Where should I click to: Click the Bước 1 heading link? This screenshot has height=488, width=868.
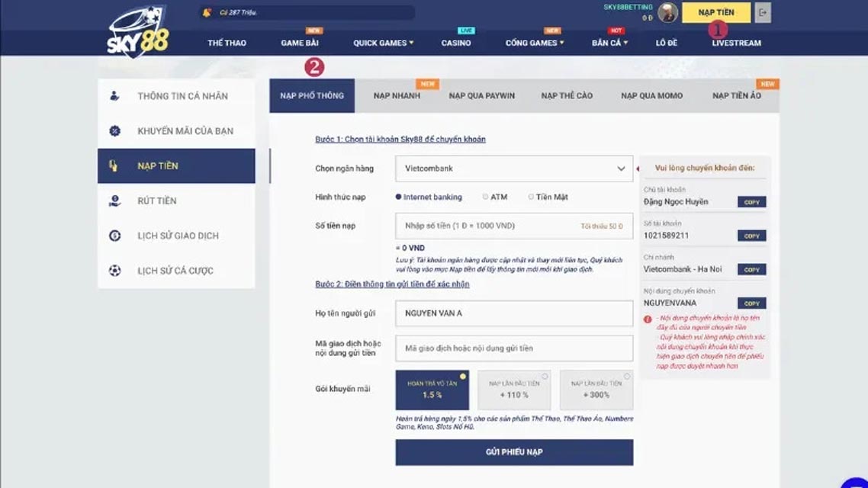400,139
